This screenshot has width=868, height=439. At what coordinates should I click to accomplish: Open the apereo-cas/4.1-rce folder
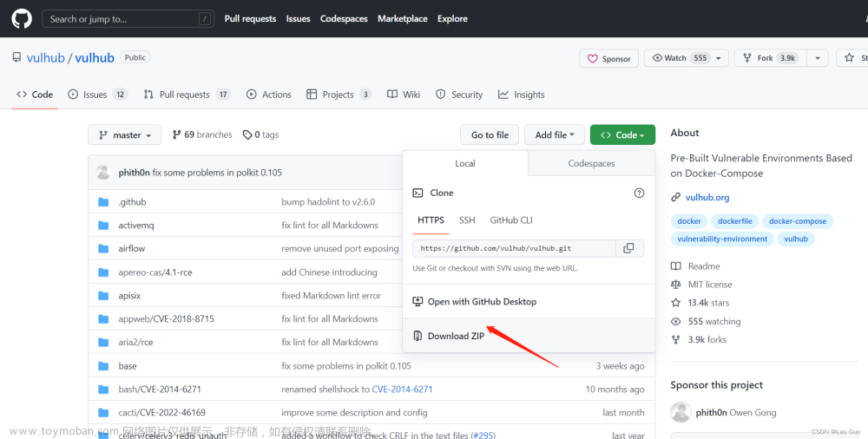(x=155, y=272)
